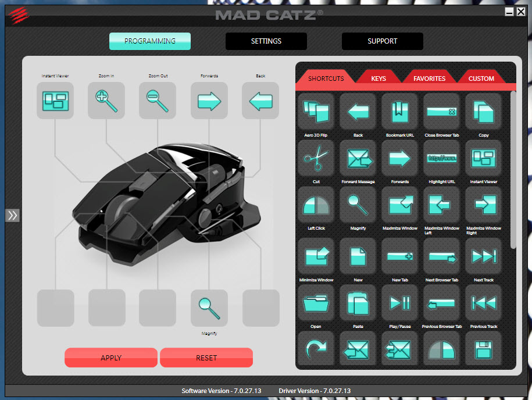Image resolution: width=532 pixels, height=400 pixels.
Task: Pick the Back shortcut in the shortcuts list
Action: tap(358, 112)
